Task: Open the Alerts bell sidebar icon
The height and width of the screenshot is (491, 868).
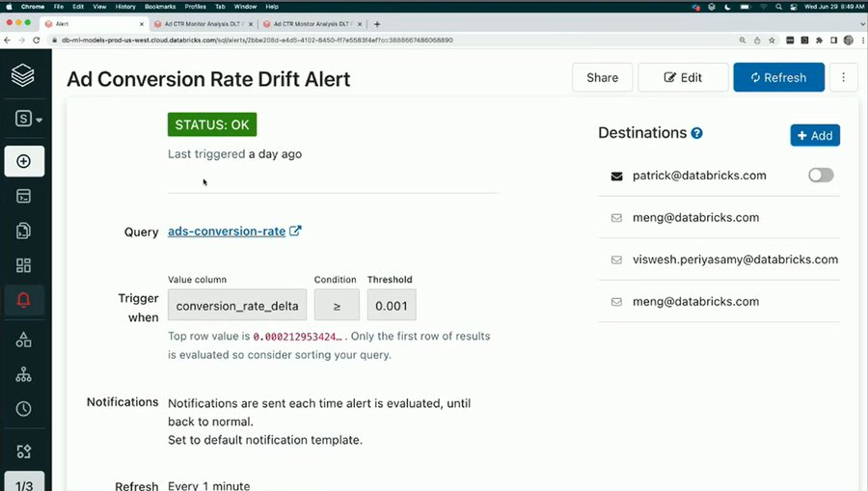Action: point(23,300)
